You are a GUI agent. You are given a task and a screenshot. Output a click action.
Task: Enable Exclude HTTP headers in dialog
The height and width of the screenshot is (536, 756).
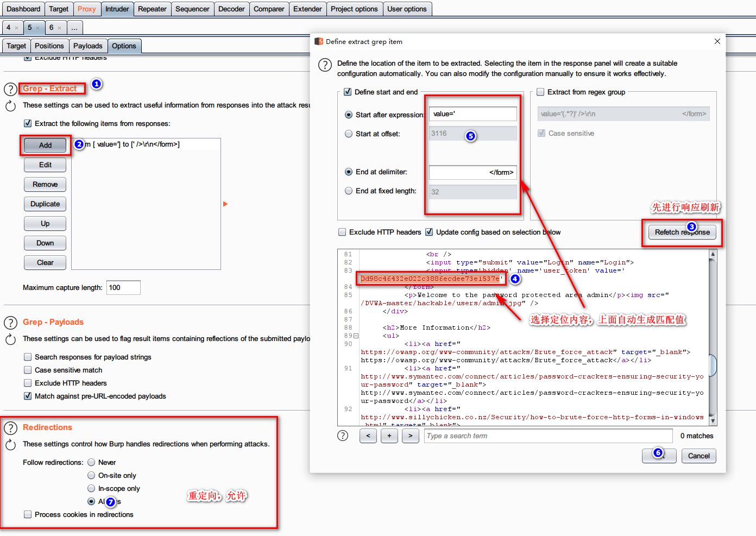tap(342, 232)
